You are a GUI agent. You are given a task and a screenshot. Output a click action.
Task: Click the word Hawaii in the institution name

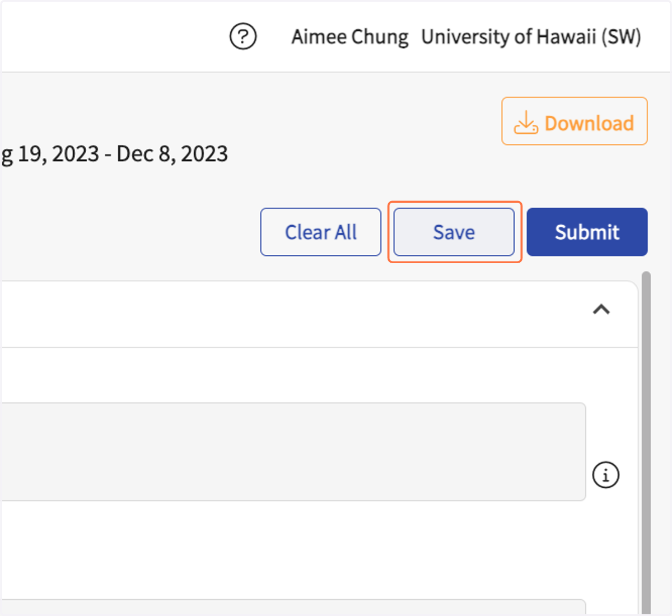pyautogui.click(x=566, y=37)
